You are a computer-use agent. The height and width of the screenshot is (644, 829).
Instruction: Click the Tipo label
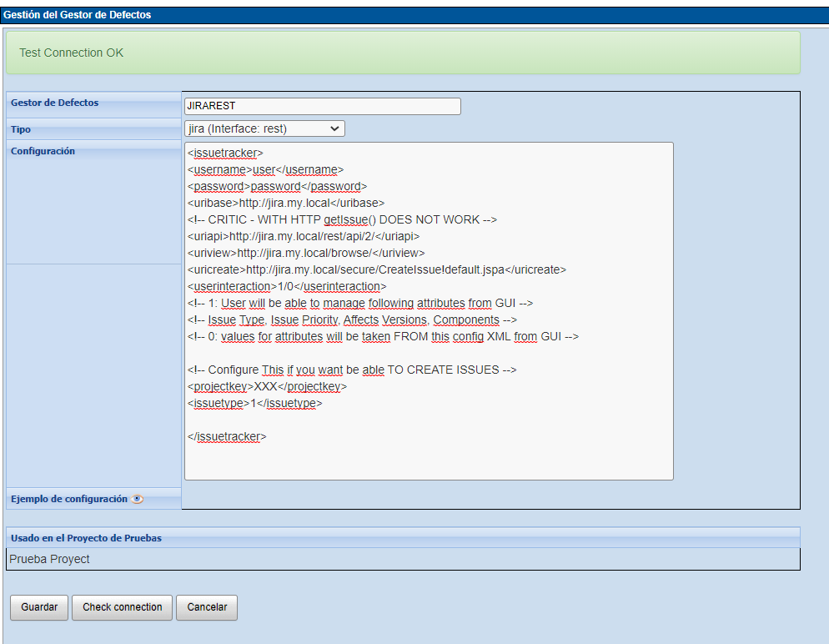[x=21, y=129]
